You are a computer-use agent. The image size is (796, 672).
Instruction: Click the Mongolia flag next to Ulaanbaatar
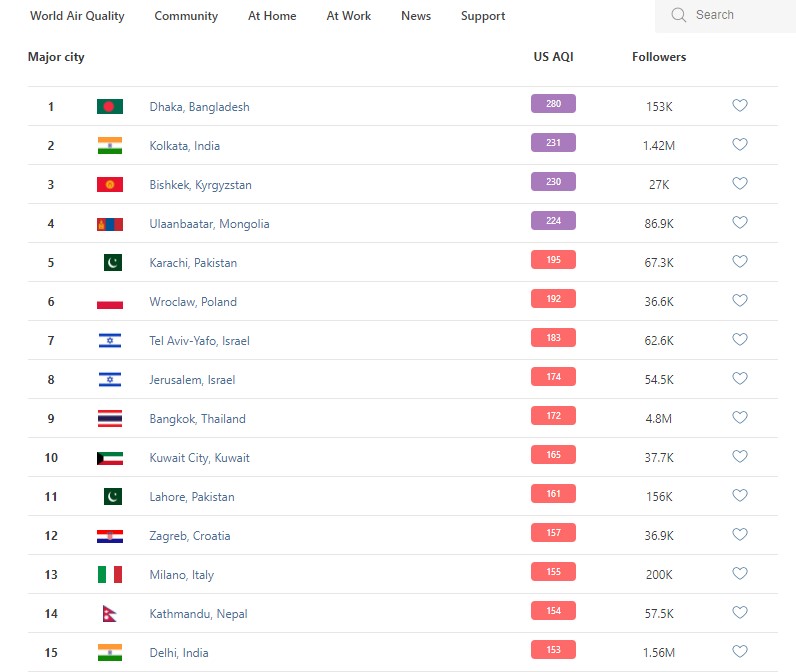110,224
